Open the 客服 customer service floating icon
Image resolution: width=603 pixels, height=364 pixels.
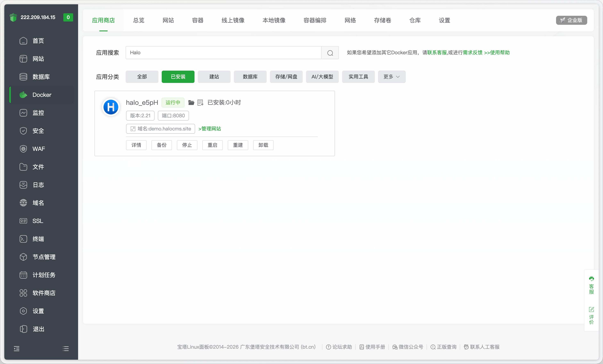coord(592,279)
